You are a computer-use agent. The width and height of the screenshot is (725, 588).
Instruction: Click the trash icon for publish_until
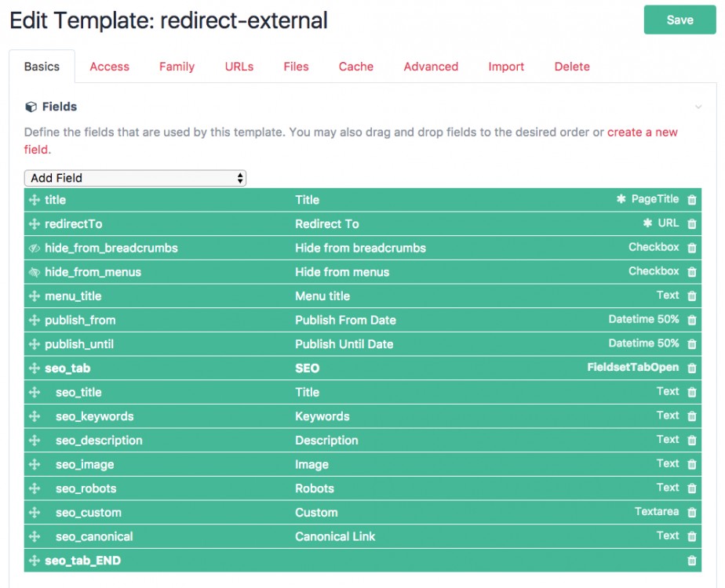pyautogui.click(x=691, y=344)
